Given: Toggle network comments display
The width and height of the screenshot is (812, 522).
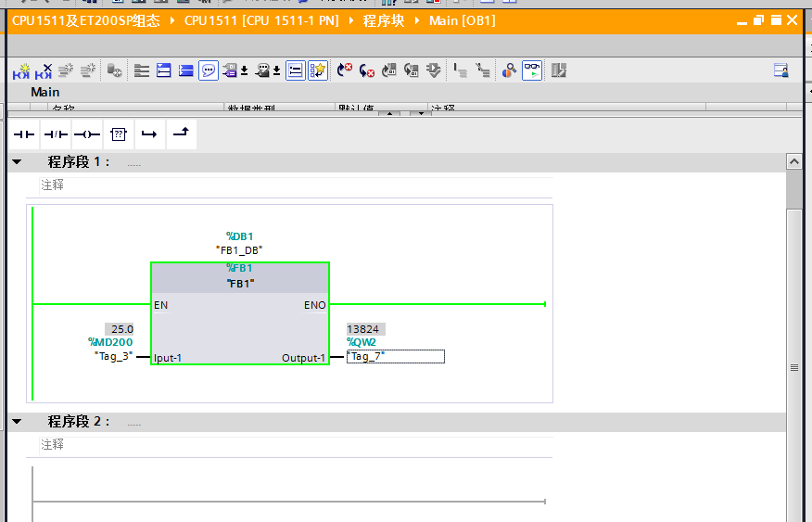Looking at the screenshot, I should click(x=295, y=70).
